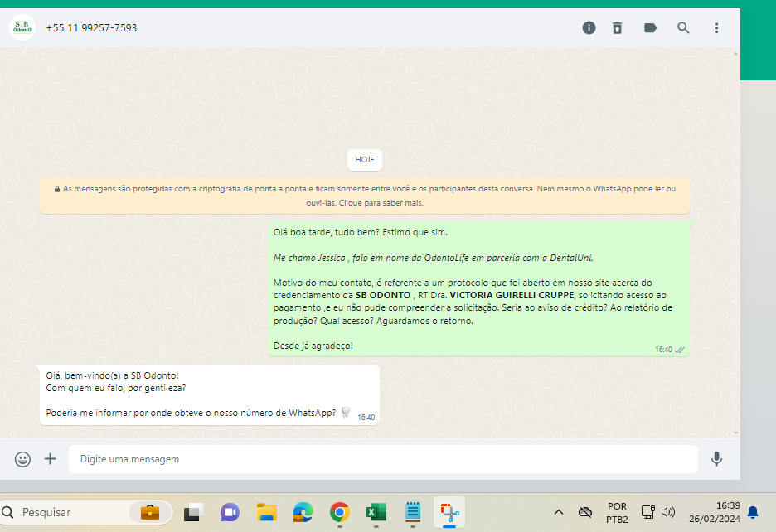Open network settings tray icon
The image size is (776, 532).
click(647, 512)
